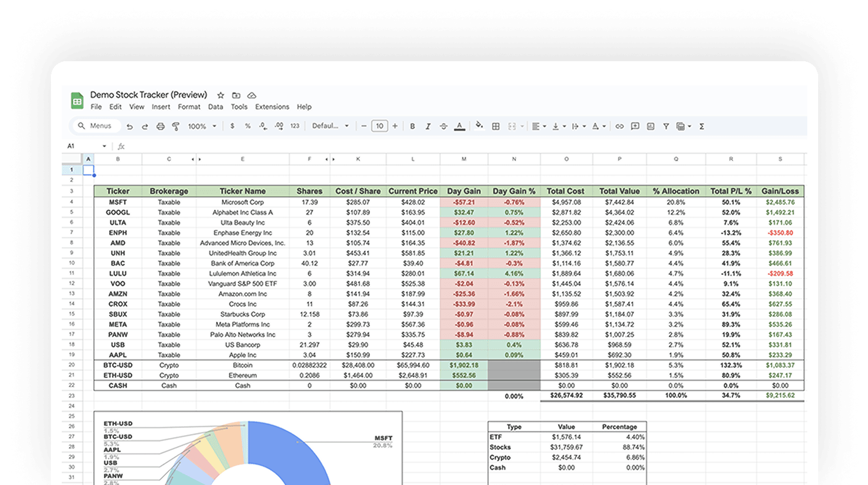868x485 pixels.
Task: Format as percent
Action: (x=248, y=126)
